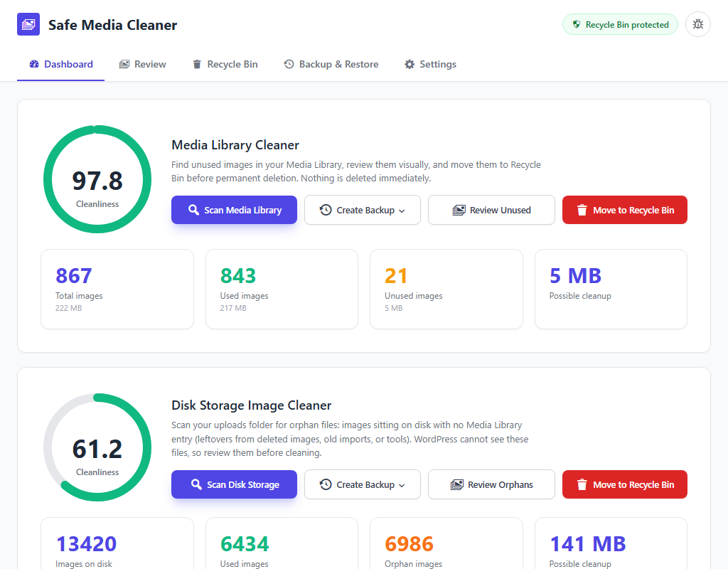This screenshot has height=569, width=728.
Task: Click the 13420 Images on disk card
Action: (x=117, y=543)
